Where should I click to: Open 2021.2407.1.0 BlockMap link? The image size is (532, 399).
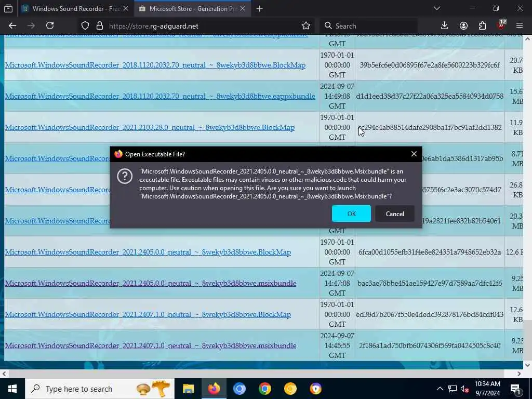point(148,314)
